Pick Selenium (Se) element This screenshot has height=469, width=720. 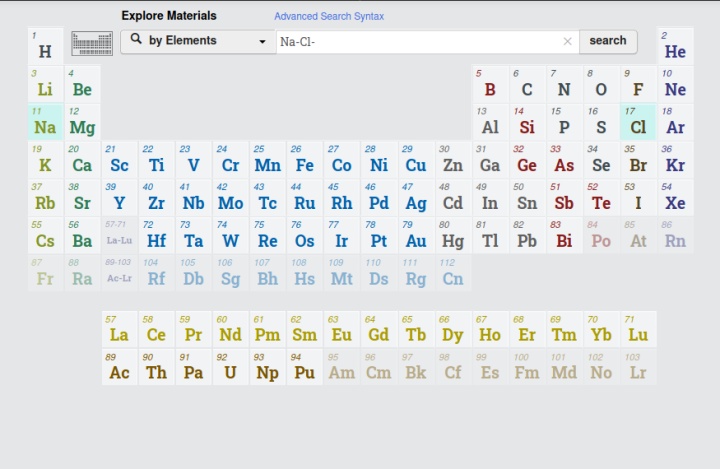pos(601,160)
